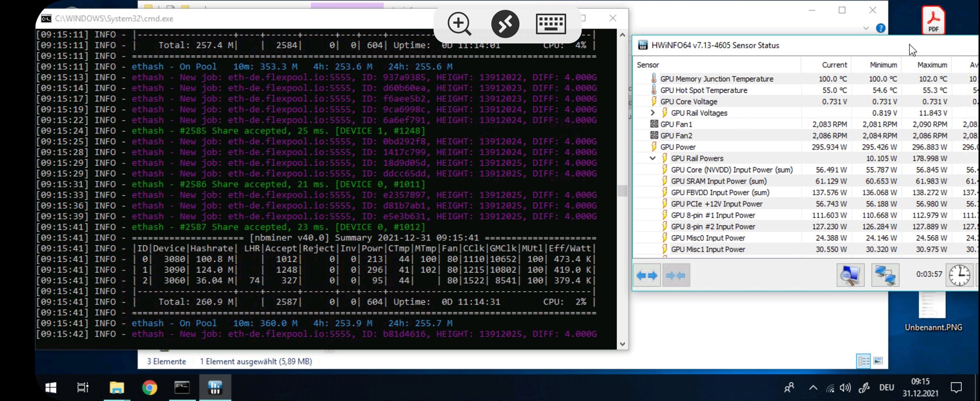Click the cmd scrollbar thumb

pos(623,190)
